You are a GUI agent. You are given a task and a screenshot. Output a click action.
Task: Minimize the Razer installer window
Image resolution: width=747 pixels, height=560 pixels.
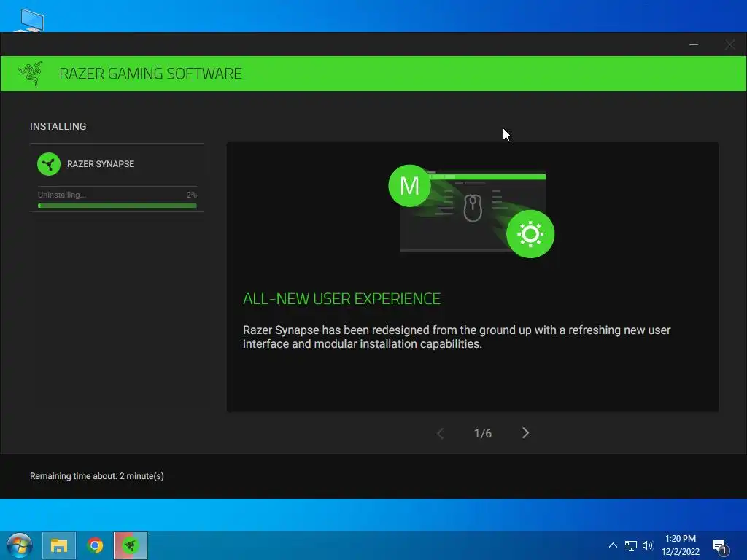click(694, 44)
